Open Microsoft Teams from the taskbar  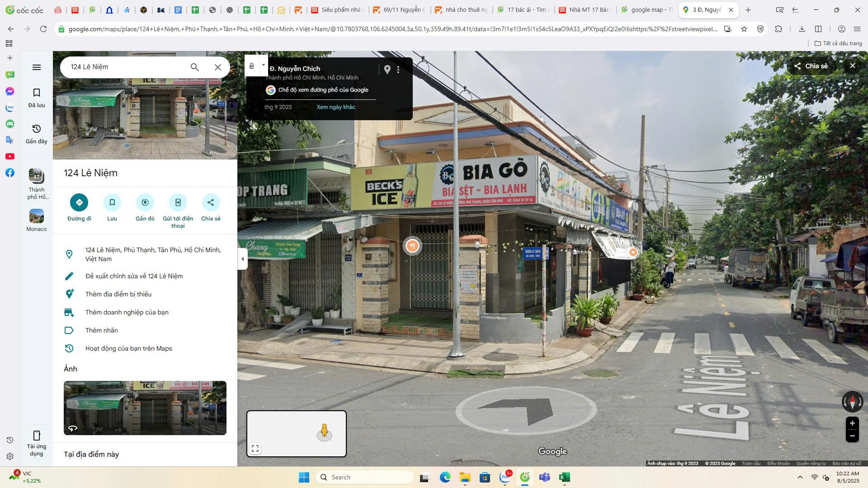tap(544, 477)
